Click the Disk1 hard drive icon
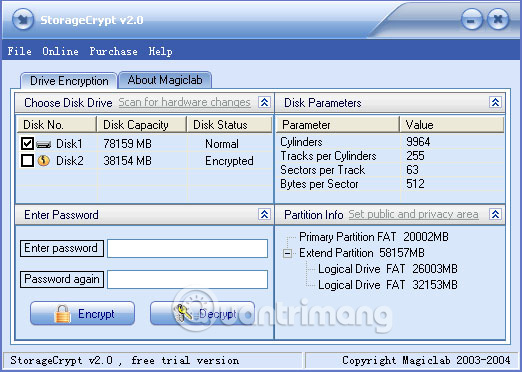 43,144
